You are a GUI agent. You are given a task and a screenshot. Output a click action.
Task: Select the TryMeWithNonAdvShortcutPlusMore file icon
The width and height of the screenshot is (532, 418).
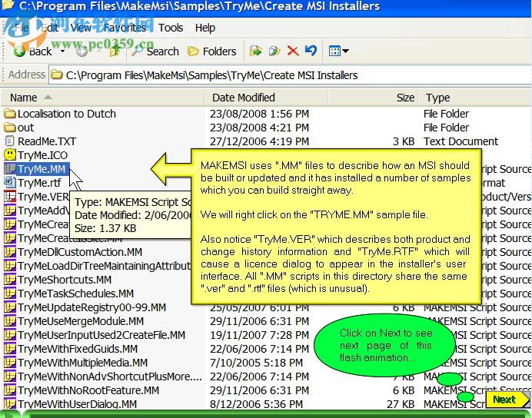point(10,377)
